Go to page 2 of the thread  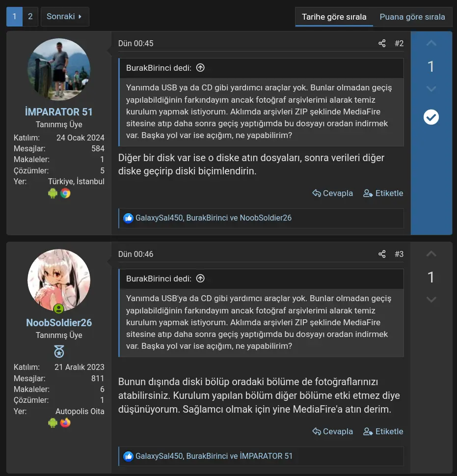point(30,17)
